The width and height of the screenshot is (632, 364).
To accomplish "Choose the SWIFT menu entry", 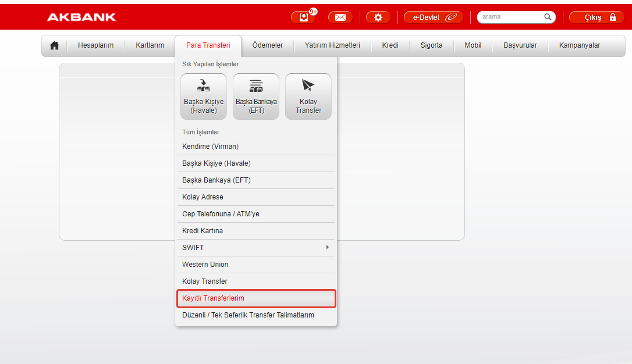I will pyautogui.click(x=256, y=248).
